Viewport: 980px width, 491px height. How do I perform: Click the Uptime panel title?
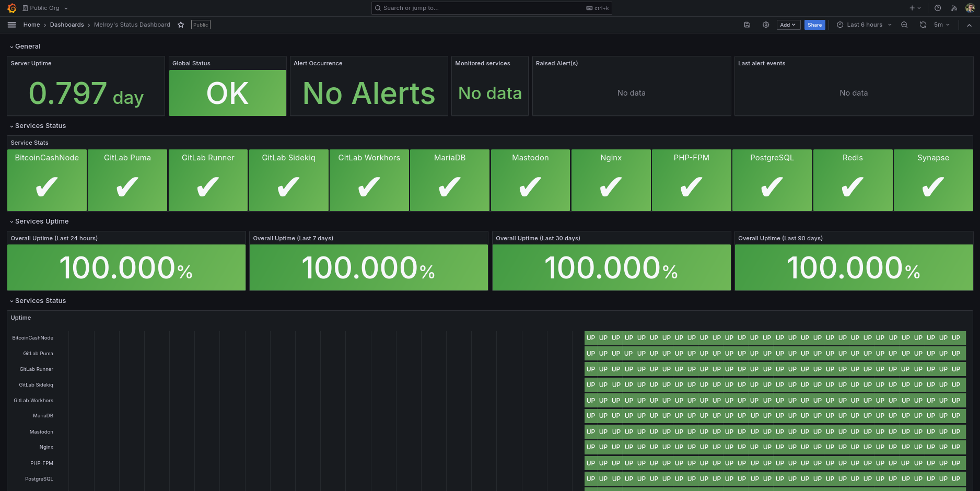[21, 318]
